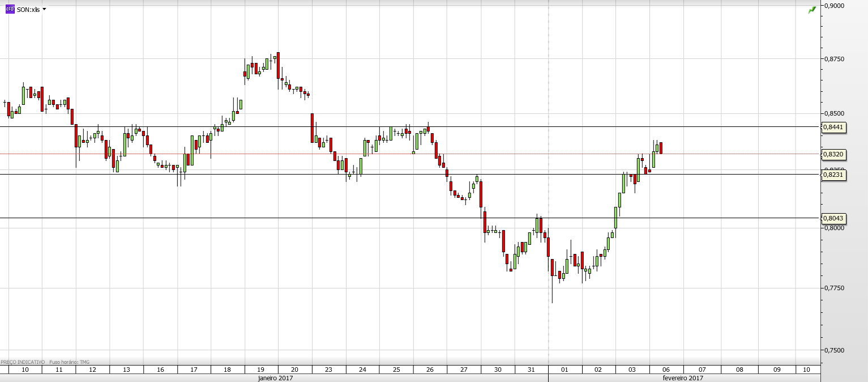The height and width of the screenshot is (382, 868).
Task: Click the 0,9000 price axis label
Action: (x=835, y=6)
